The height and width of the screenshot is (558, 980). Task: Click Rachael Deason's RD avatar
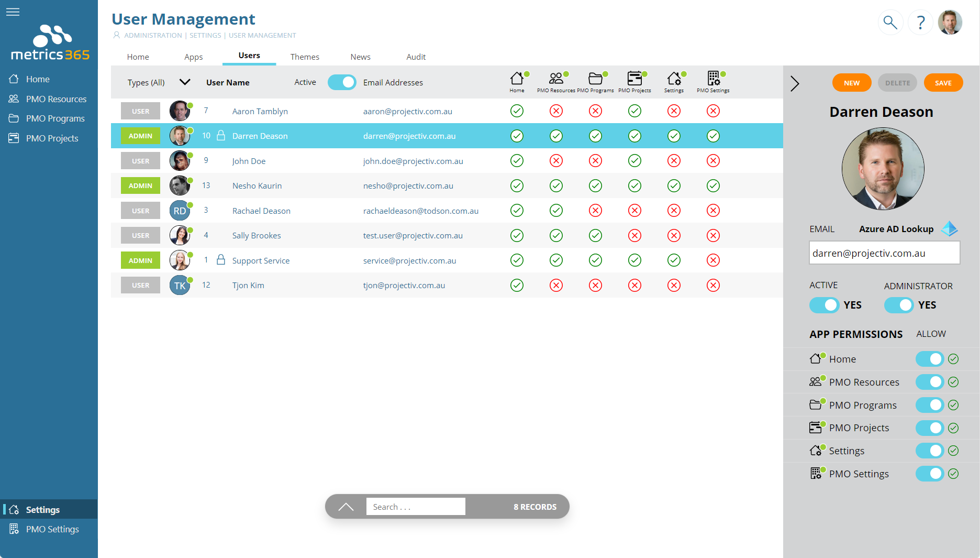tap(180, 211)
